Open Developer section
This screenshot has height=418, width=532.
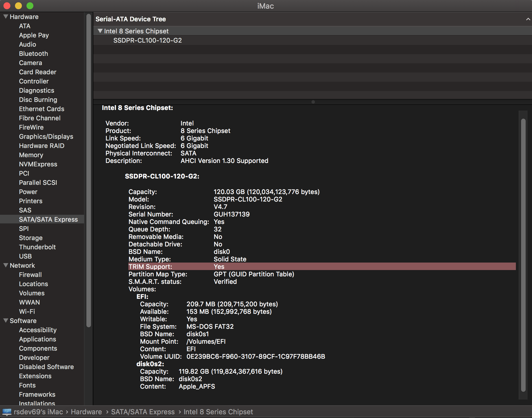coord(34,358)
